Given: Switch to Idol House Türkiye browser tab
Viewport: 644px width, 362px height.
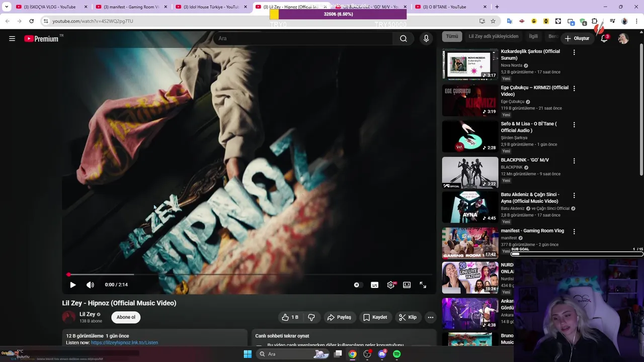Looking at the screenshot, I should click(210, 7).
